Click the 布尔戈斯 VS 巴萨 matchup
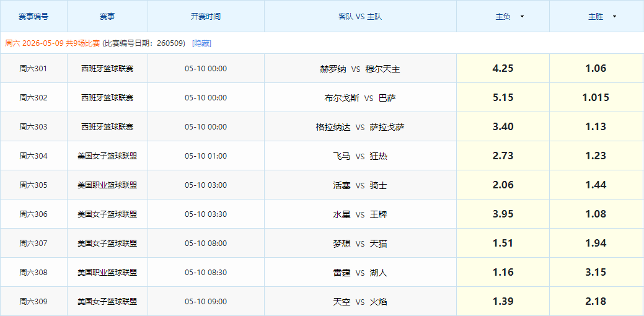The width and height of the screenshot is (644, 316). tap(360, 98)
